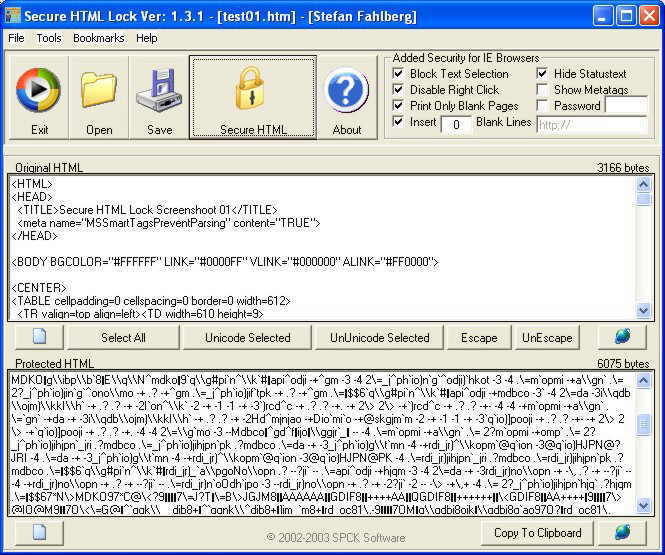Click the <BODY BGCOLOR line in Original HTML
The width and height of the screenshot is (665, 555).
click(225, 262)
